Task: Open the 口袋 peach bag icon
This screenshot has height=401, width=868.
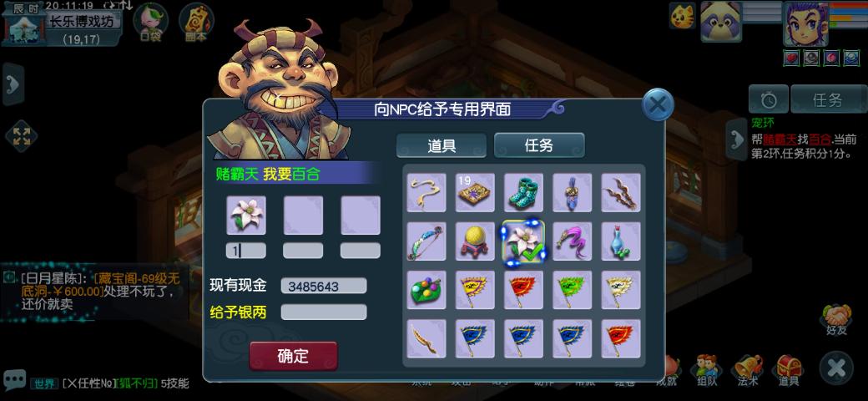Action: [150, 23]
